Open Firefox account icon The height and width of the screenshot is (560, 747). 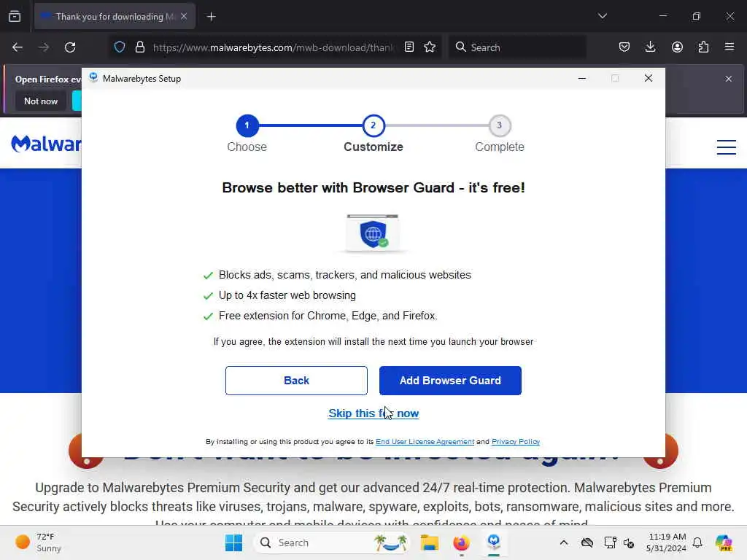click(x=677, y=47)
